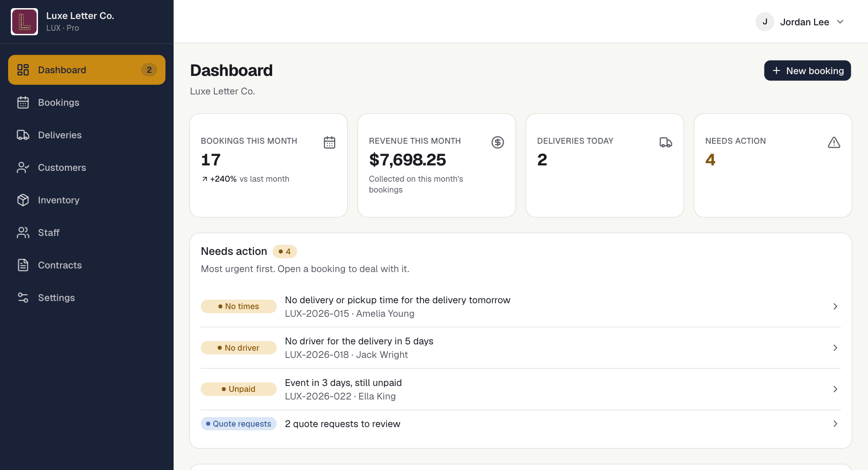The image size is (868, 470).
Task: Click the Deliveries truck icon in sidebar
Action: [x=23, y=135]
